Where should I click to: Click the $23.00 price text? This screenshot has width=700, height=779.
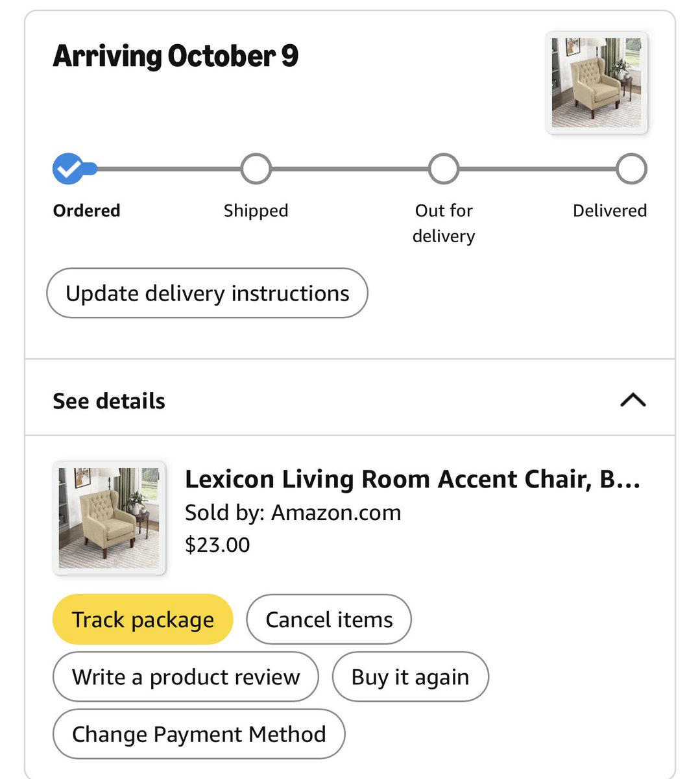[x=217, y=545]
